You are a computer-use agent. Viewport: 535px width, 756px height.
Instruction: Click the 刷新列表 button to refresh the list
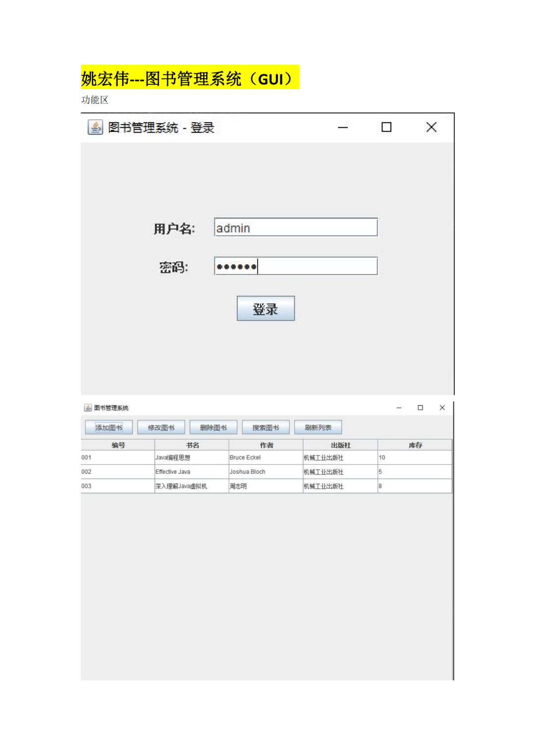(318, 427)
